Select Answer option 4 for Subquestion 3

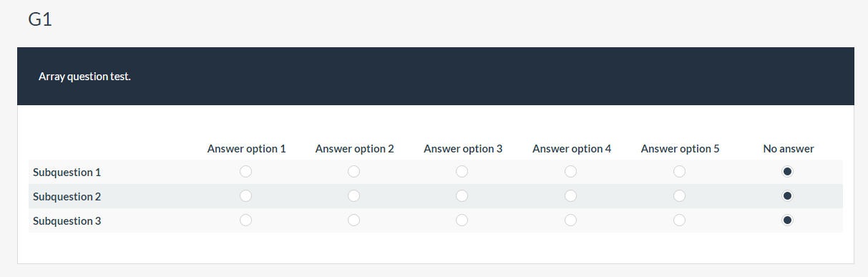click(x=571, y=220)
